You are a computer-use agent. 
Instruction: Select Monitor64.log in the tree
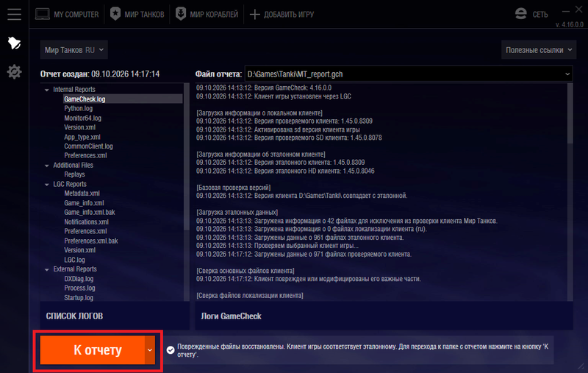point(82,118)
